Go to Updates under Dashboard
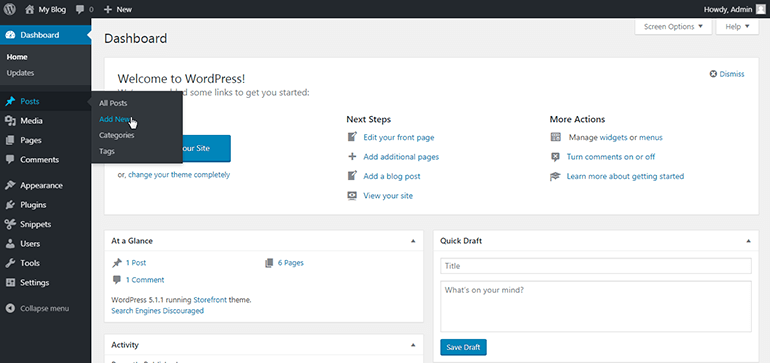This screenshot has width=770, height=363. click(x=20, y=73)
